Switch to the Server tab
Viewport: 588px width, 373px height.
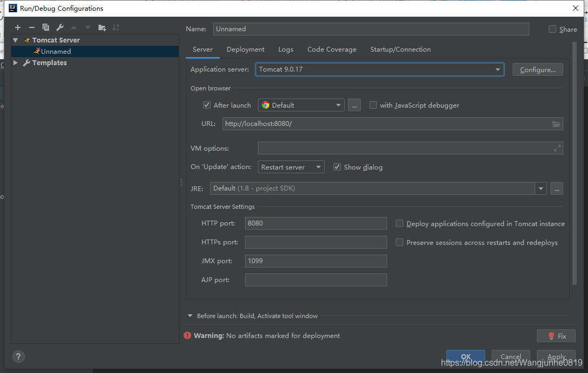[x=202, y=50]
